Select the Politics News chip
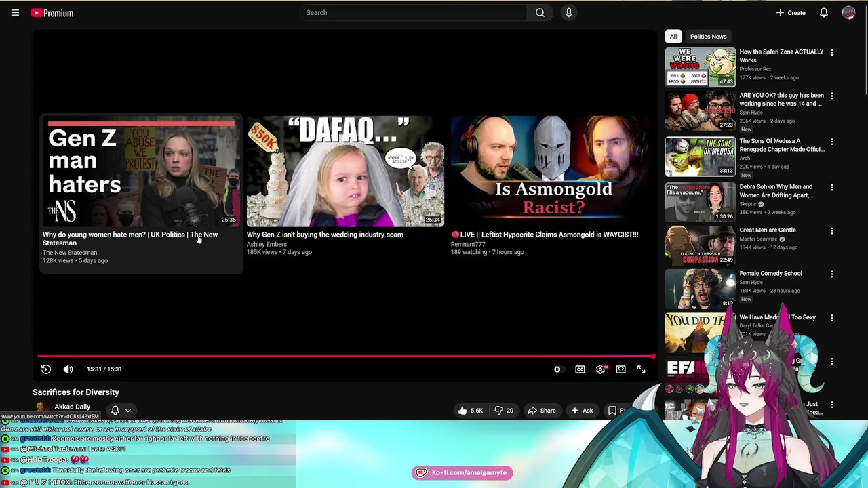Screen dimensions: 868x488 click(708, 37)
